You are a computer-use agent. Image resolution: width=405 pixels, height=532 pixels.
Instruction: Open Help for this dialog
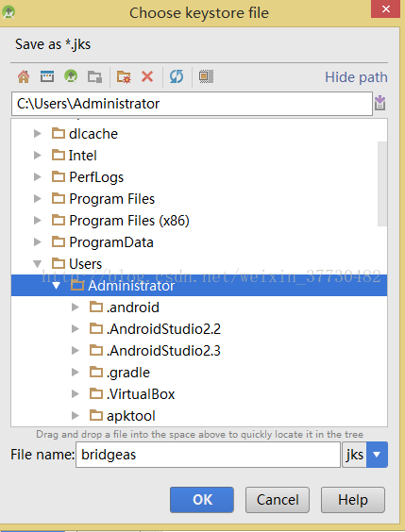point(353,500)
